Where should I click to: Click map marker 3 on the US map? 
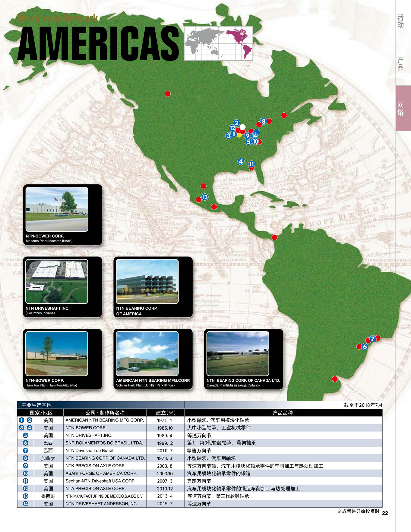229,136
